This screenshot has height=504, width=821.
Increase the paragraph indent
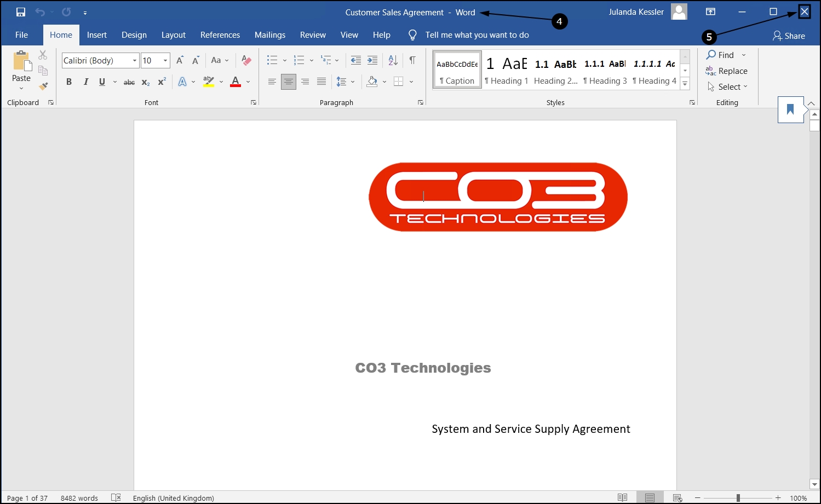(x=372, y=60)
